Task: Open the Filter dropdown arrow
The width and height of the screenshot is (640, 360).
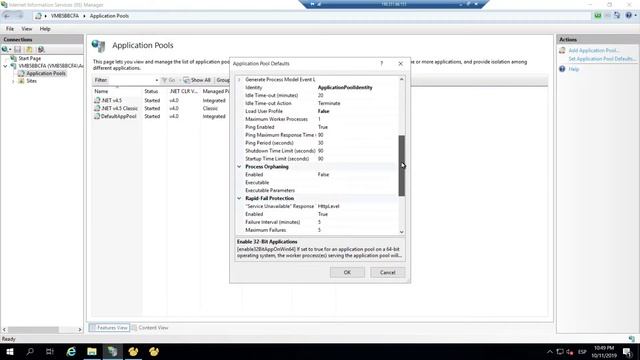Action: click(157, 80)
